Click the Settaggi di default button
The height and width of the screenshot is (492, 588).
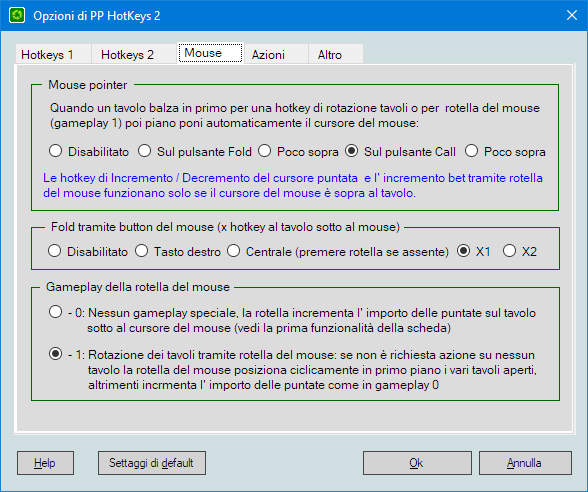(152, 463)
